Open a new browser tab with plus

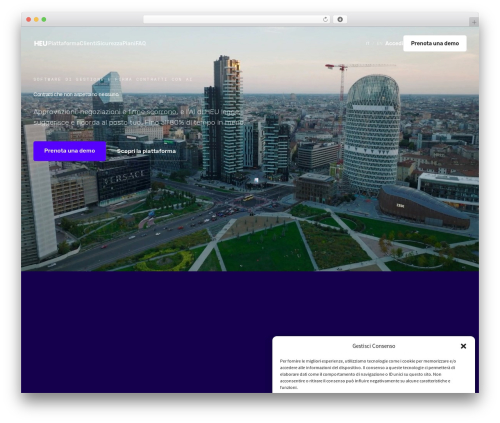[474, 22]
